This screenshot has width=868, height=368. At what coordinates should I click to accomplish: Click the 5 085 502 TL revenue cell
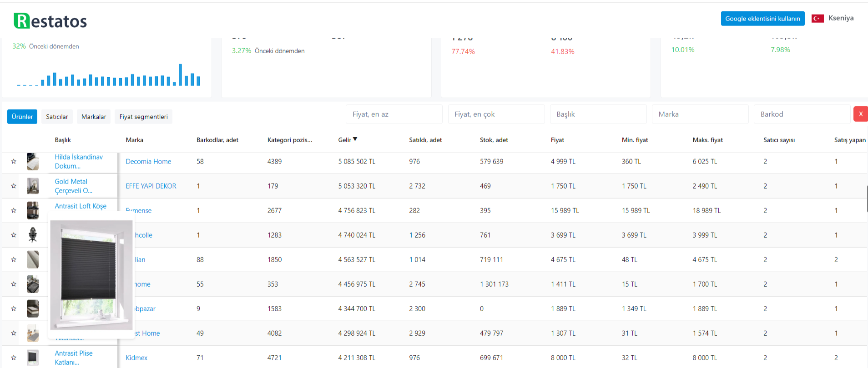click(x=357, y=161)
